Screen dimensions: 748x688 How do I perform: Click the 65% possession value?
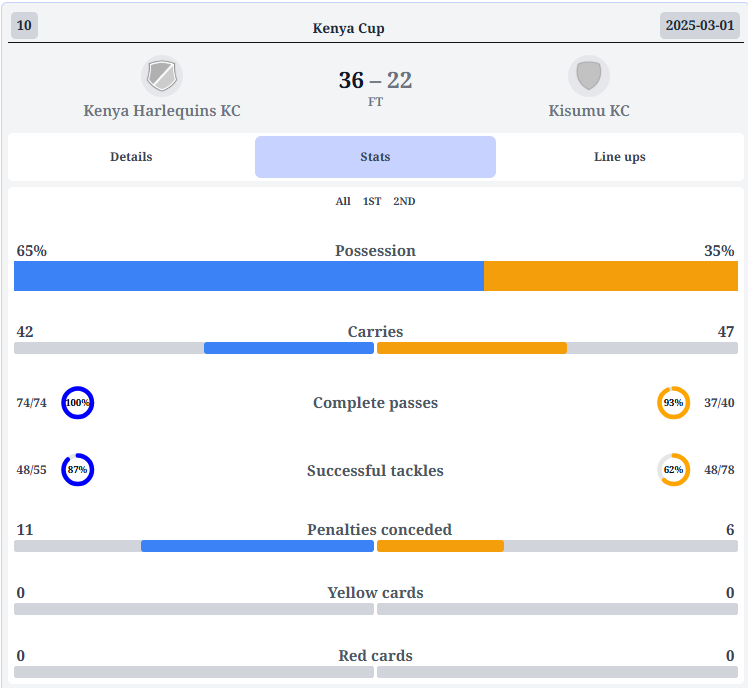31,251
